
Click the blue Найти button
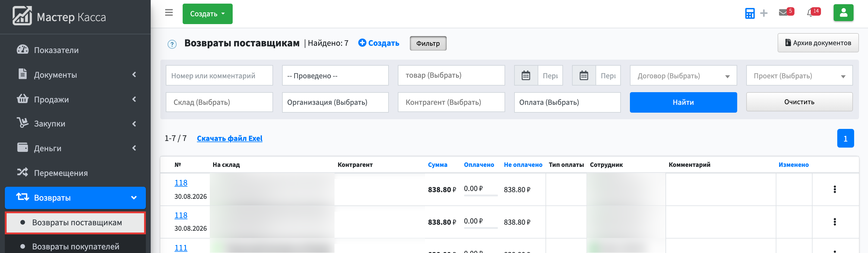683,102
